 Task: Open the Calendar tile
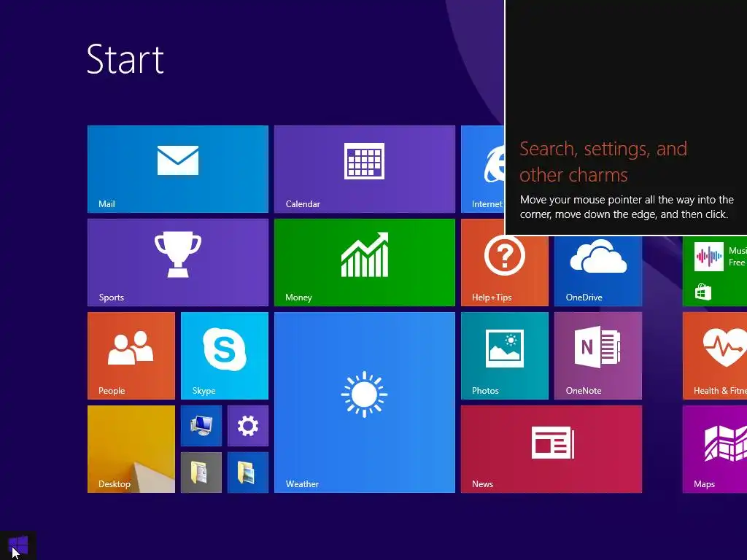(x=365, y=169)
